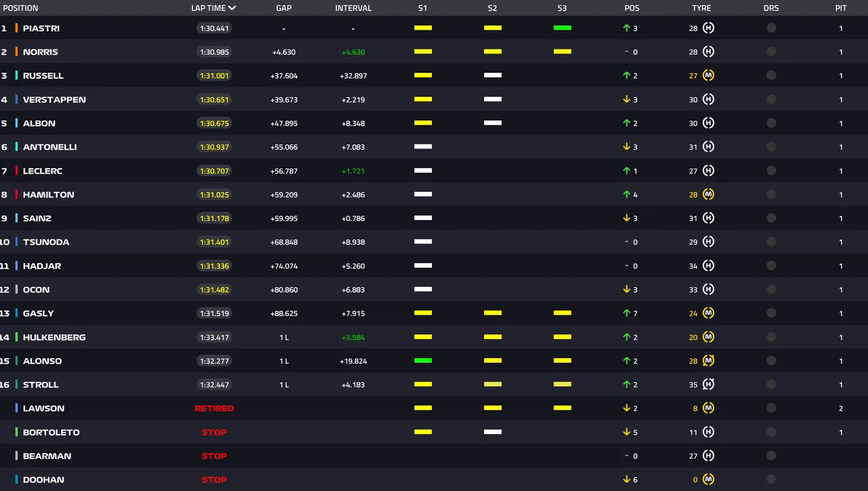Click Stroll's lap time 1:32.447
This screenshot has width=868, height=491.
(x=214, y=385)
